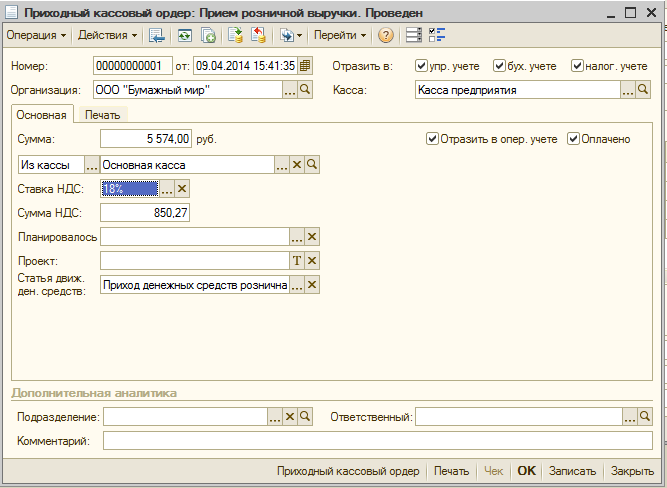Toggle the налог. учете checkbox
Viewport: 667px width, 488px height.
577,66
